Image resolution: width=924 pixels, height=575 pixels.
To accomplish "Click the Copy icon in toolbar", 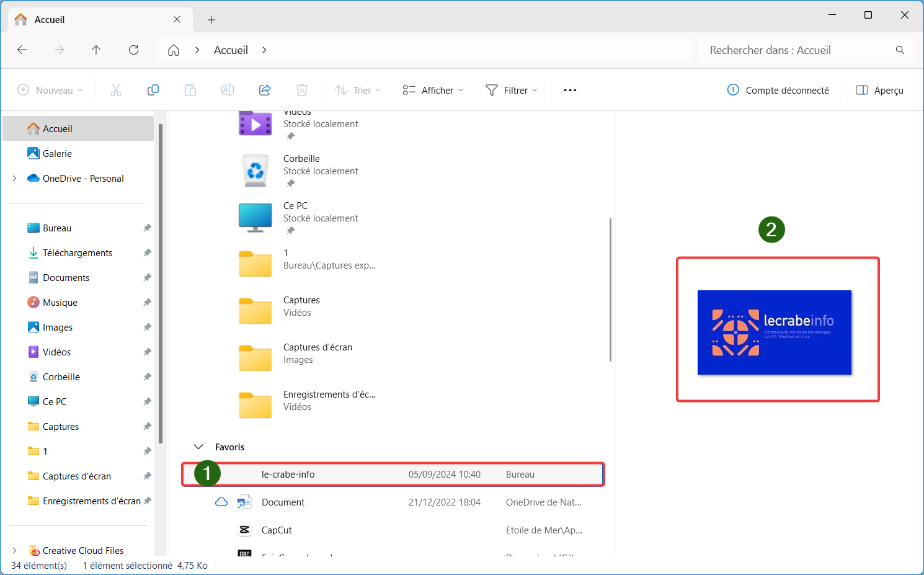I will click(x=153, y=91).
